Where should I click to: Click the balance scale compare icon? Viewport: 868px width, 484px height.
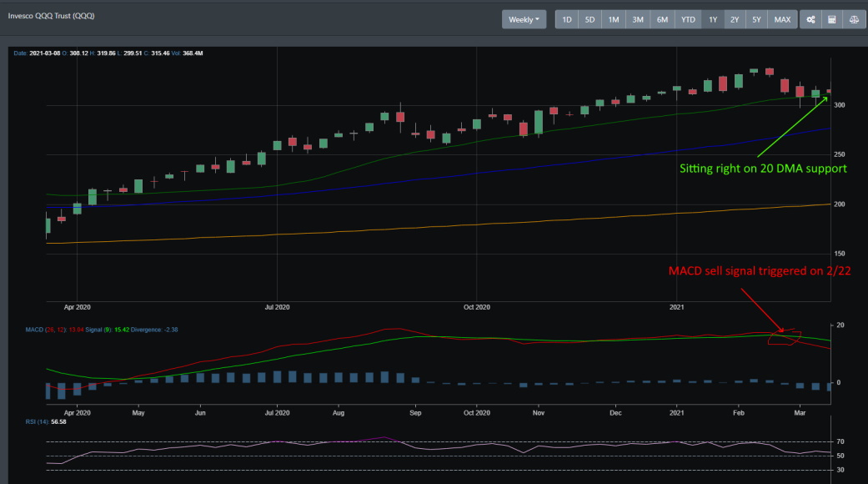[854, 19]
